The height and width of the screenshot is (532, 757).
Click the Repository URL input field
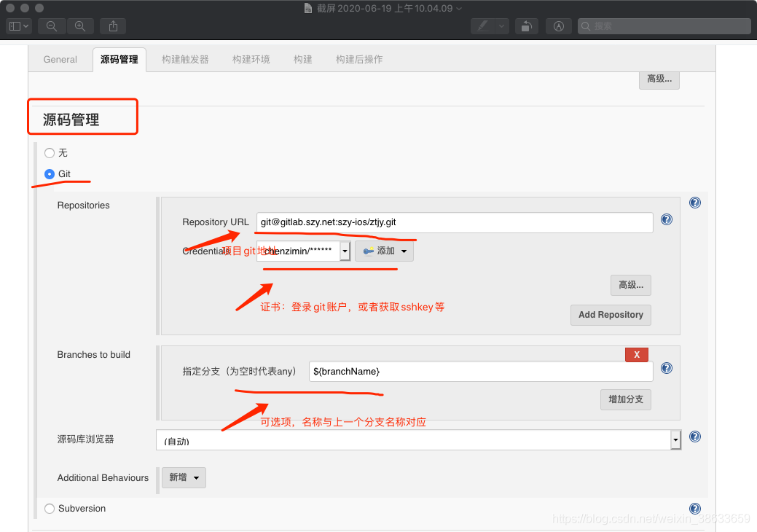pyautogui.click(x=455, y=222)
